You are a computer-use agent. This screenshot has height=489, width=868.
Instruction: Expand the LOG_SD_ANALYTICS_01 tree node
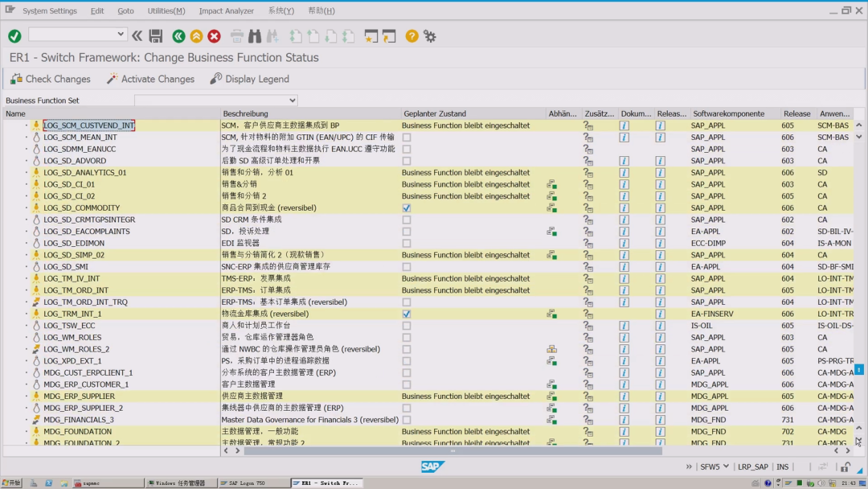coord(26,173)
